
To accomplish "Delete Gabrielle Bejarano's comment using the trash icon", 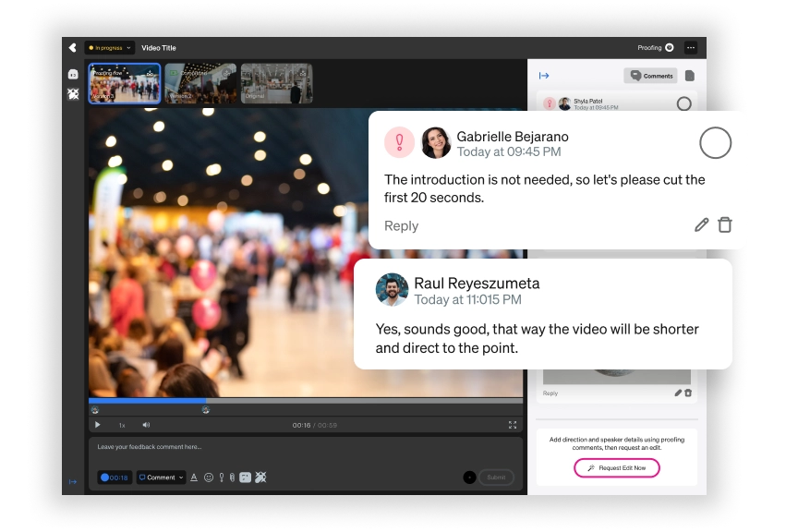I will (x=725, y=225).
